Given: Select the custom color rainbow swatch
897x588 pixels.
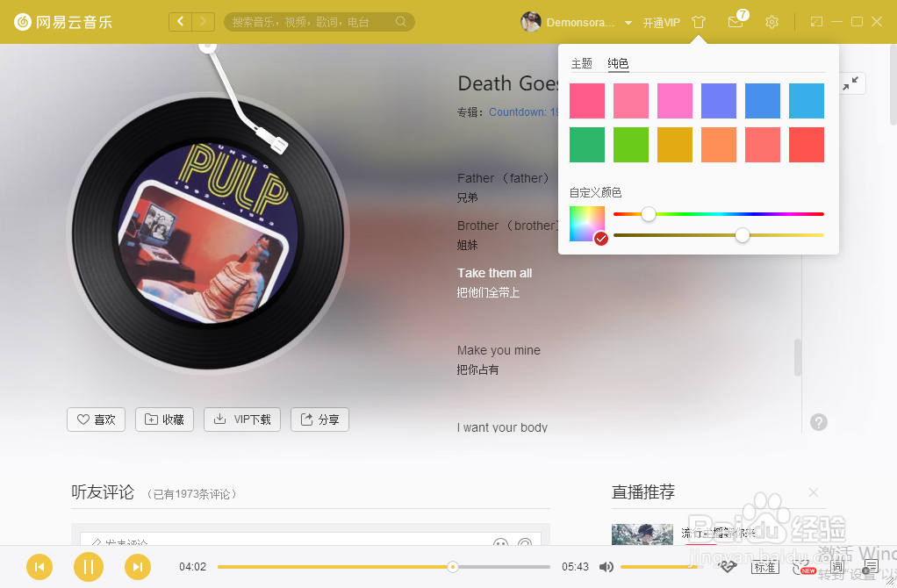Looking at the screenshot, I should [587, 224].
